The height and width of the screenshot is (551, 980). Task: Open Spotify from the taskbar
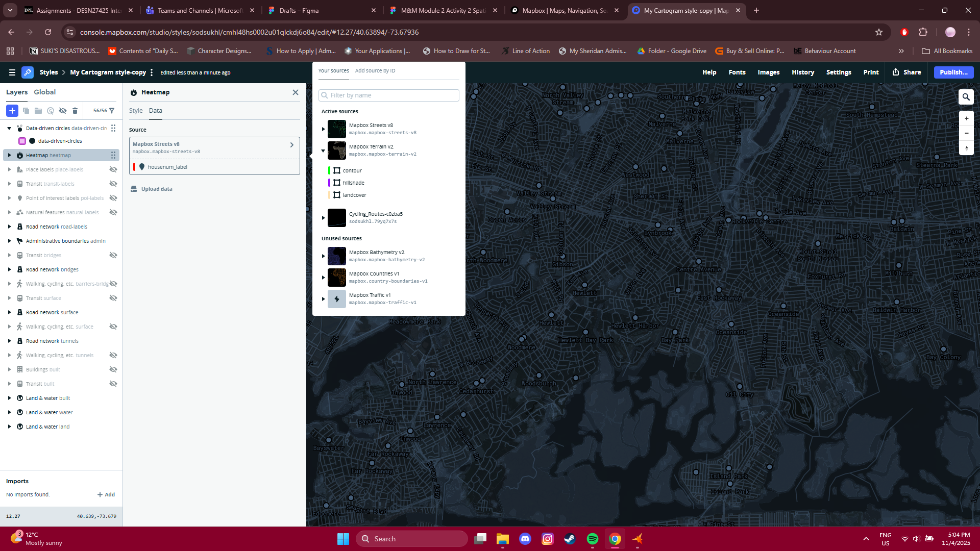click(x=593, y=539)
